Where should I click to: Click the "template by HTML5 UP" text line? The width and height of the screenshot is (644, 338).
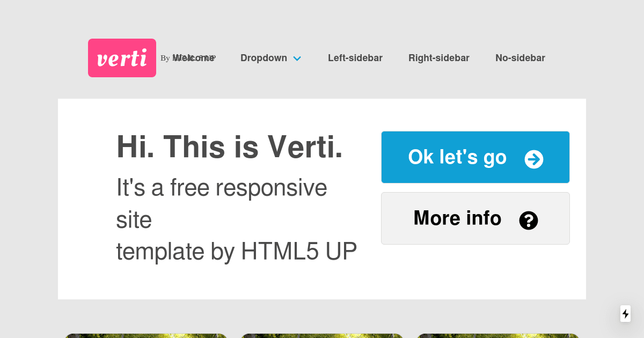[237, 252]
